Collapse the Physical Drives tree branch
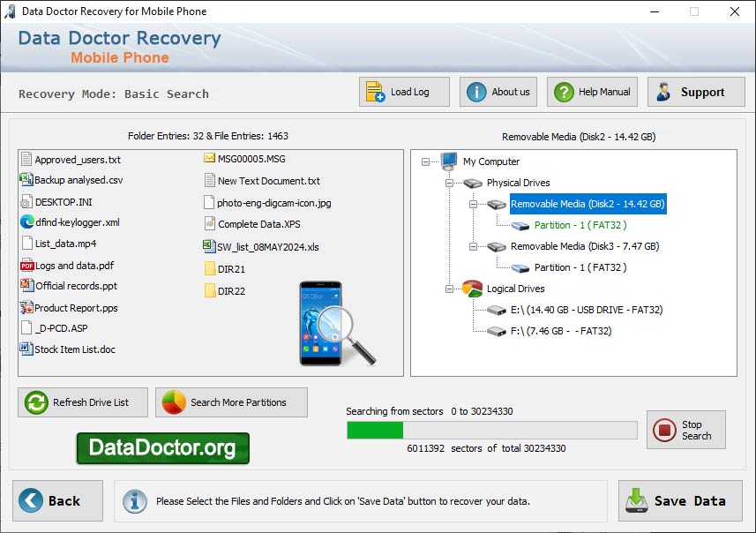 point(449,183)
